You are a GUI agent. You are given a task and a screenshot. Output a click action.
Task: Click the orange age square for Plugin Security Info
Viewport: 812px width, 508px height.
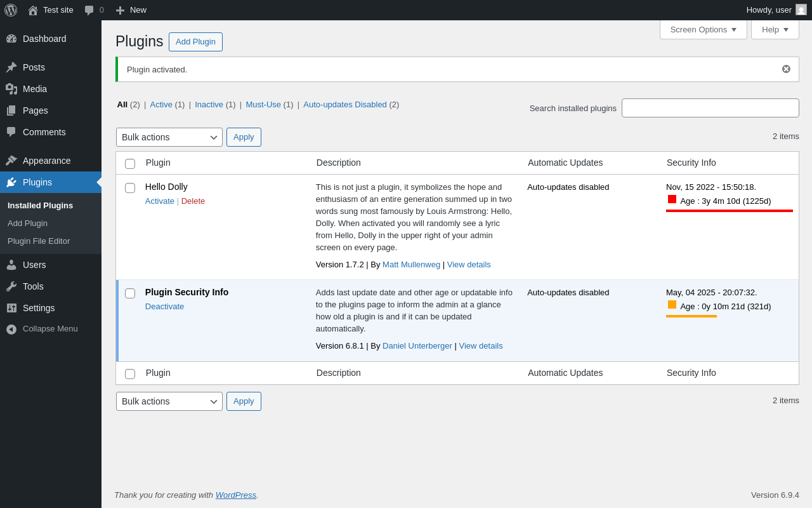point(672,305)
